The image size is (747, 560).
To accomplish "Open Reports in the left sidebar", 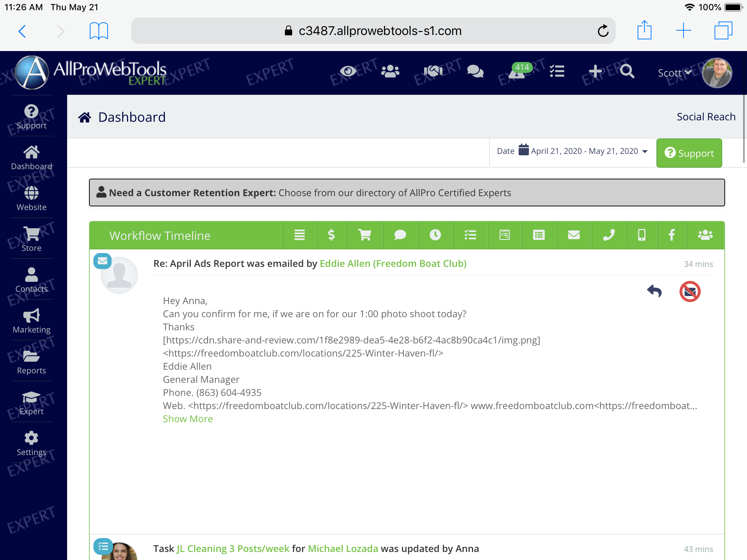I will [x=31, y=362].
